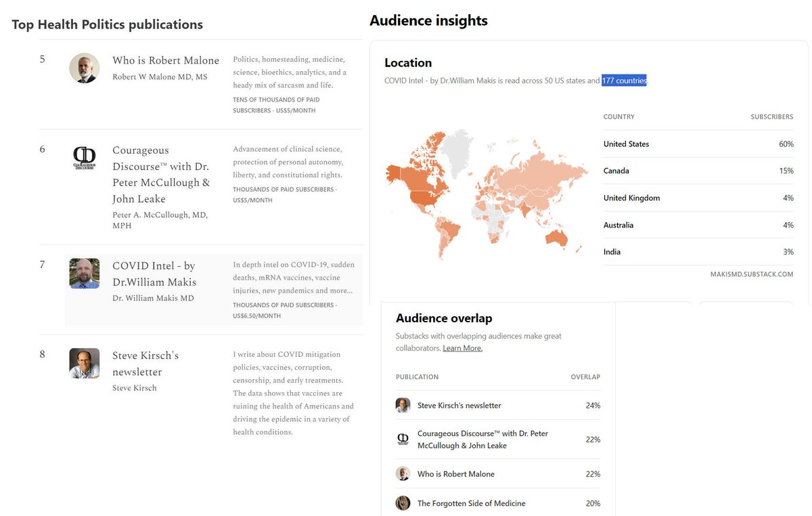Screen dimensions: 812x516
Task: Open 'COVID Intel - by Dr.William Makis' publication
Action: pyautogui.click(x=154, y=274)
